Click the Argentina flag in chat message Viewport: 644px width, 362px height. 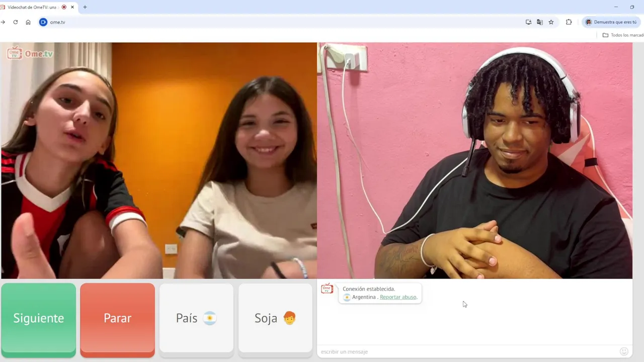(x=347, y=297)
